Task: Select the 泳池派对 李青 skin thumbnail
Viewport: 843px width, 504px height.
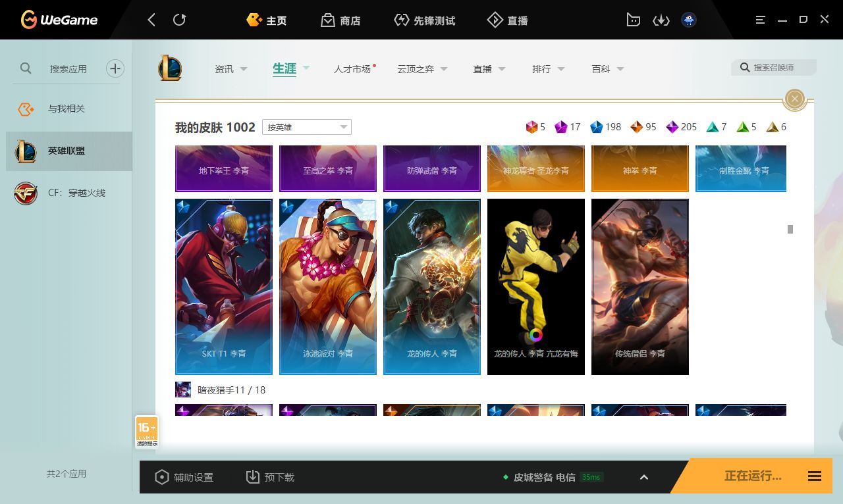Action: coord(327,286)
